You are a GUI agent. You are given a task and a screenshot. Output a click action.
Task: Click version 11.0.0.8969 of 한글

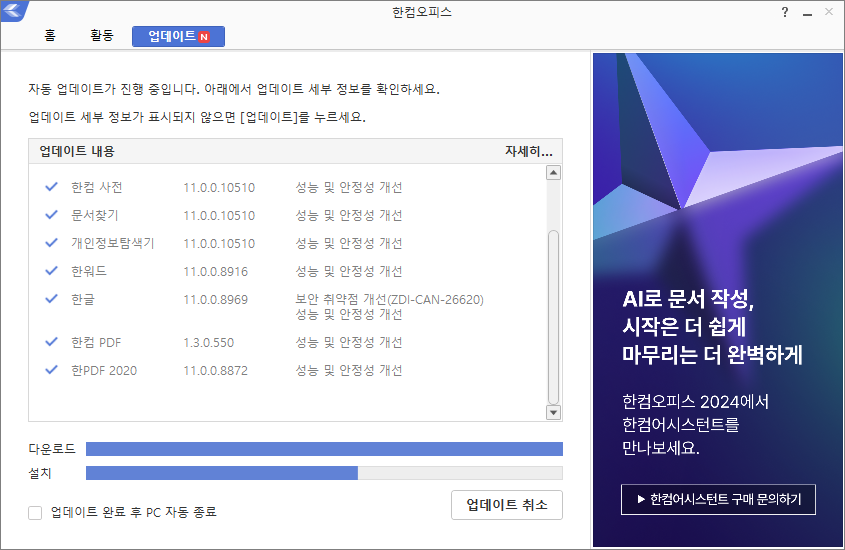click(216, 300)
